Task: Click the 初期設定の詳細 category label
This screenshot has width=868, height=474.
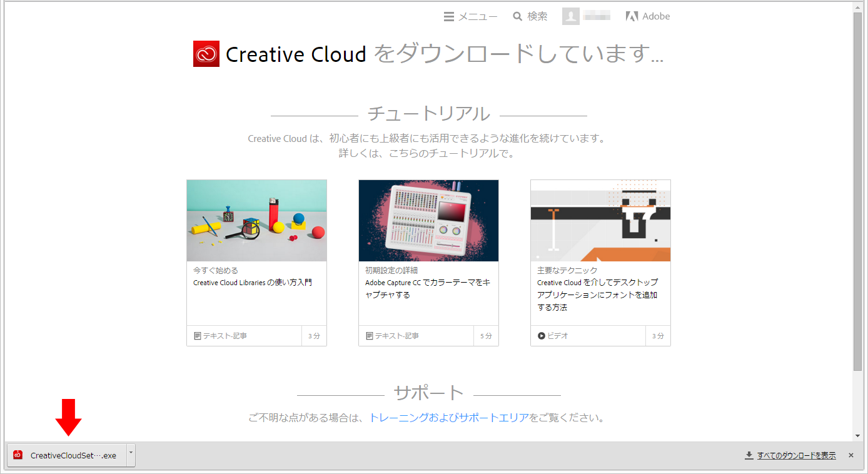Action: (x=391, y=270)
